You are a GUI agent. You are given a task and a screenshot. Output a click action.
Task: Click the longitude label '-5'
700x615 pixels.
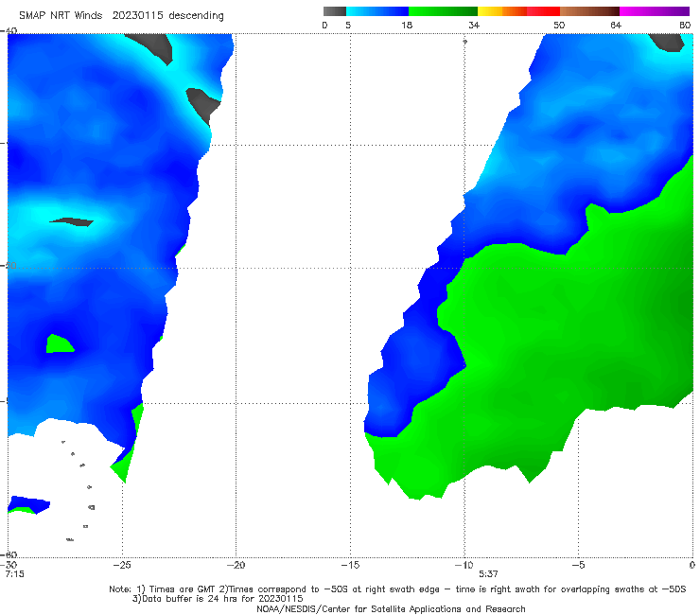[578, 565]
